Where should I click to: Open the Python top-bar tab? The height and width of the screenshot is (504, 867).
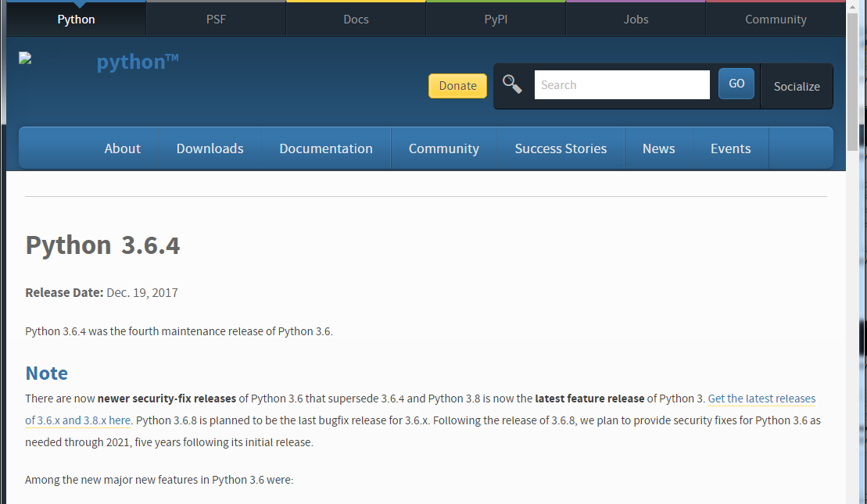(x=77, y=20)
